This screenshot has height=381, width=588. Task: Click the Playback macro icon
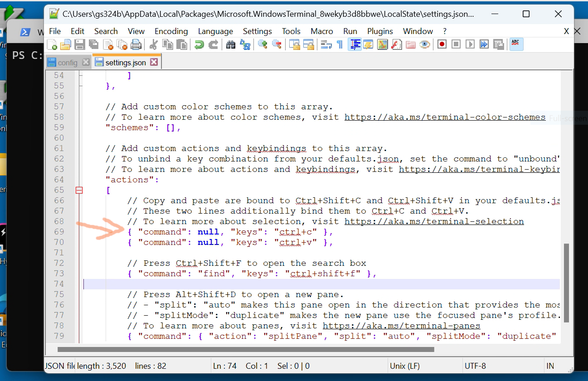click(x=470, y=44)
